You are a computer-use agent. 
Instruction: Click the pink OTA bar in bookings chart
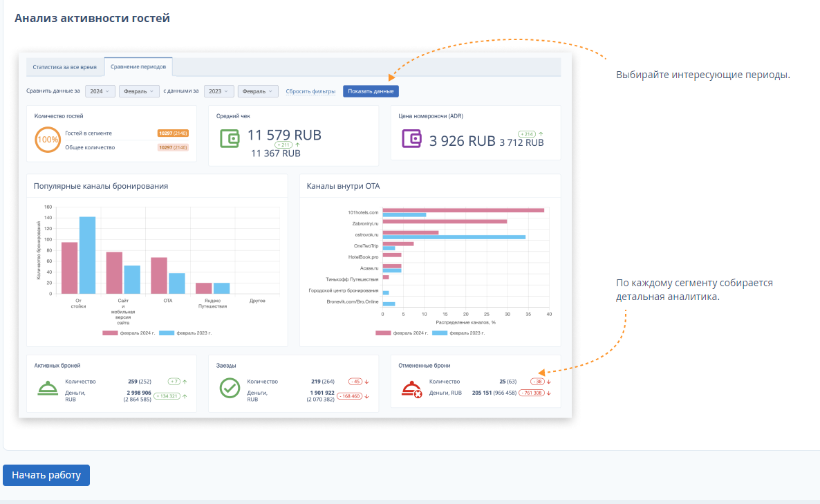(x=159, y=276)
